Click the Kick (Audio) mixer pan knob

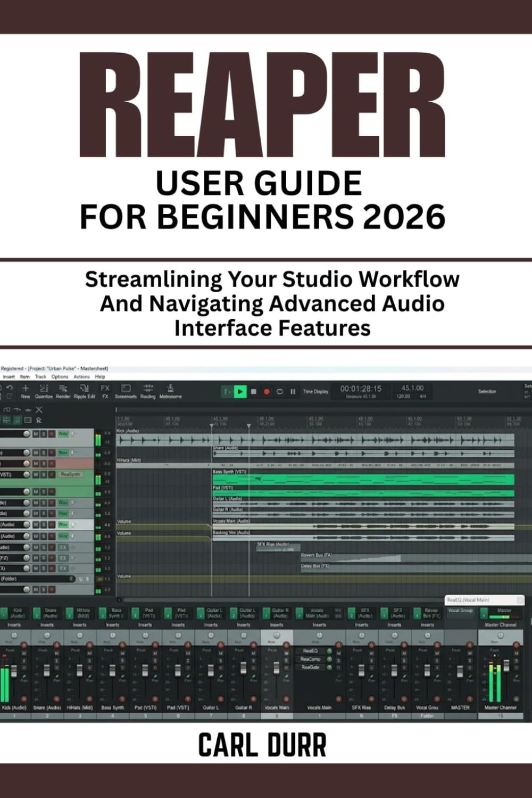coord(14,636)
